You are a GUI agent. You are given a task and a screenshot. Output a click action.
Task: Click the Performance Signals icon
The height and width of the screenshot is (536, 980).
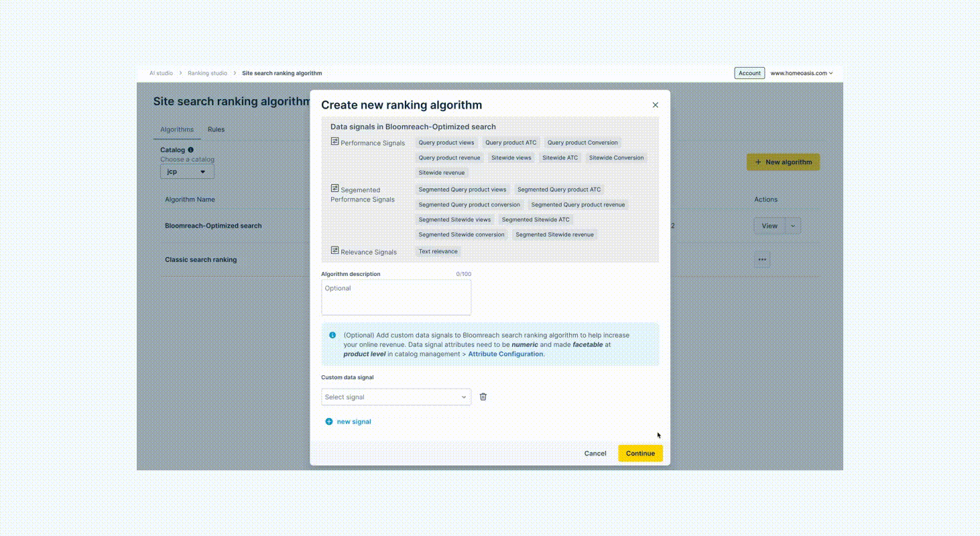click(334, 141)
